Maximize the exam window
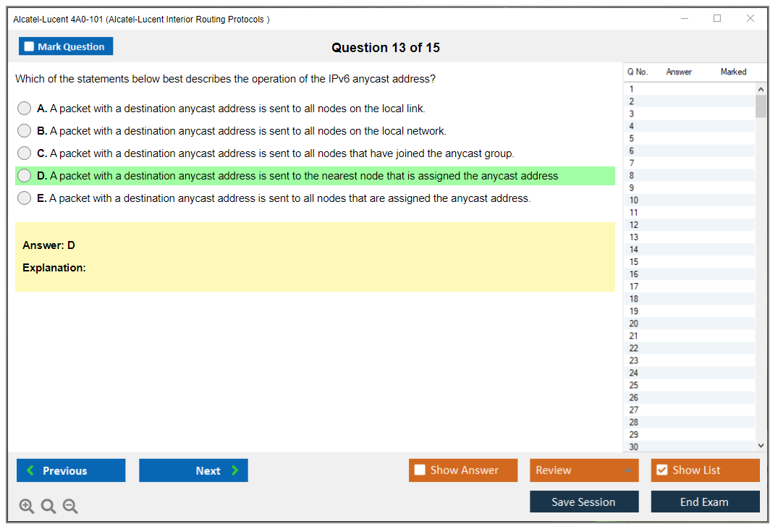The image size is (778, 532). tap(717, 19)
